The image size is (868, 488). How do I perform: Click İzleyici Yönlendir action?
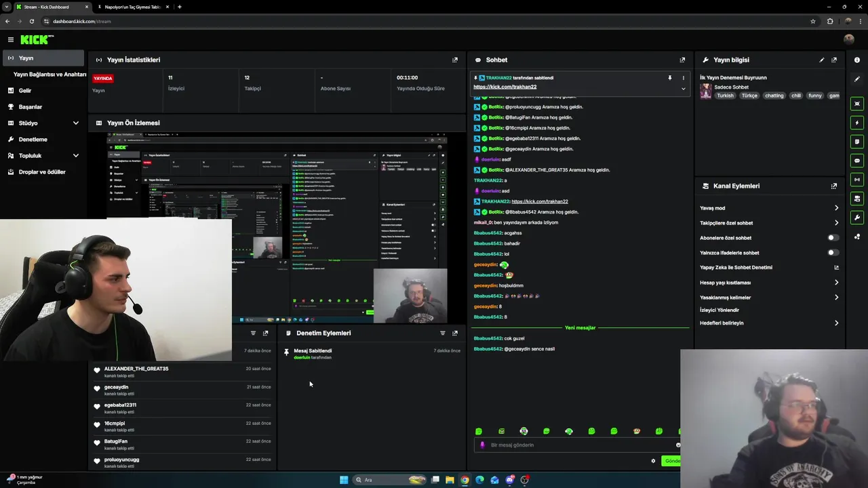(719, 310)
